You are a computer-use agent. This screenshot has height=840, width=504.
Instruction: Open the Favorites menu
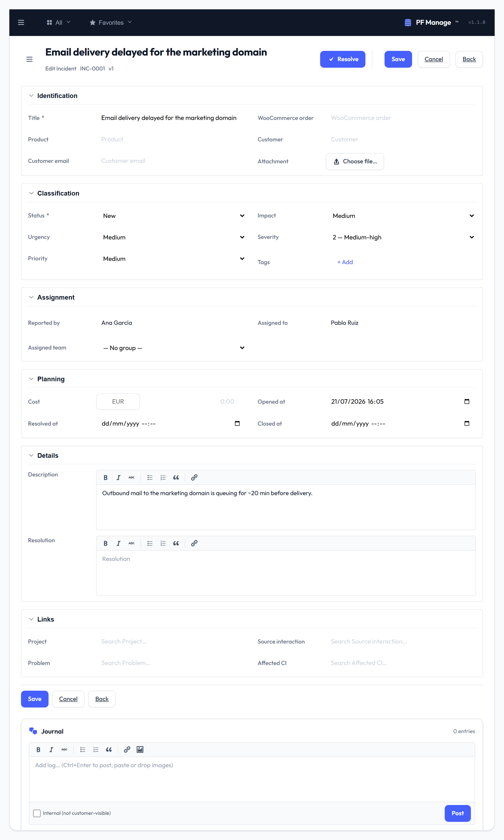111,22
